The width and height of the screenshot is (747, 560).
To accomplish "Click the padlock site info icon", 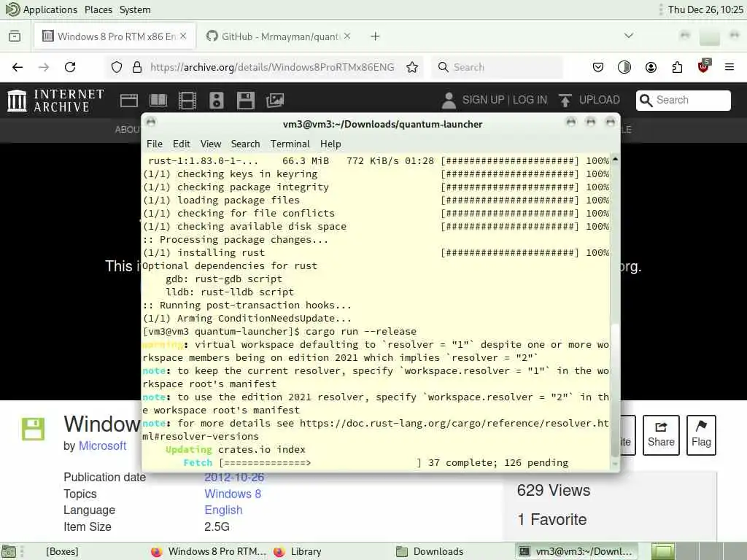I will tap(137, 67).
